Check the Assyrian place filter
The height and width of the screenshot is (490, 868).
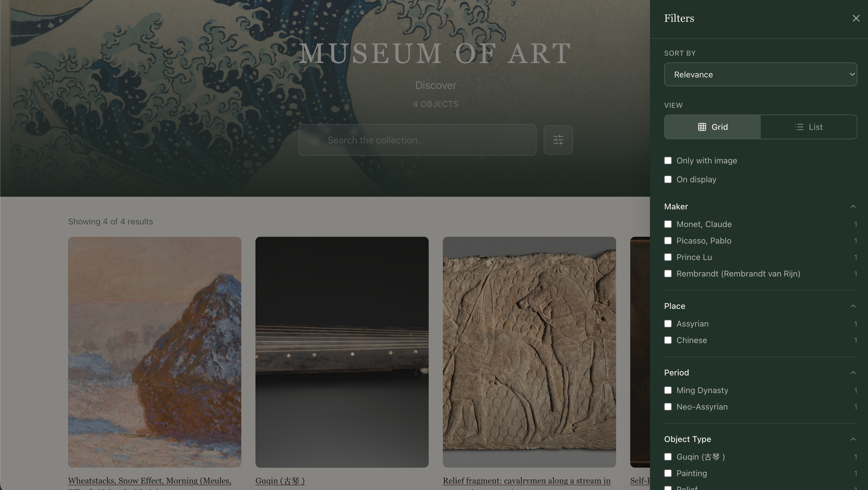point(668,324)
